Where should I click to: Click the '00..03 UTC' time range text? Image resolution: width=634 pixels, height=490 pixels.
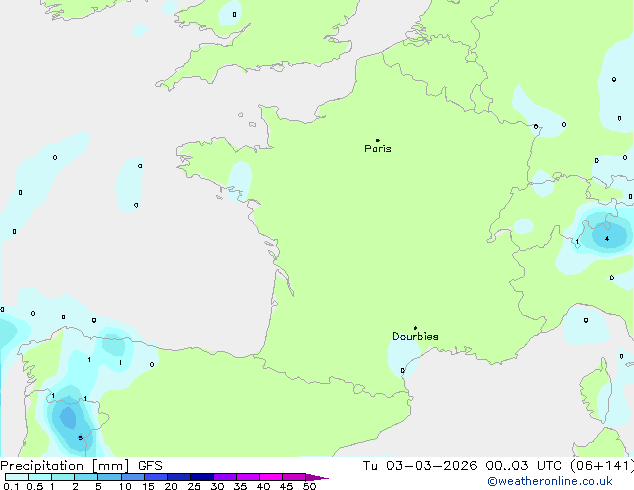(x=523, y=466)
